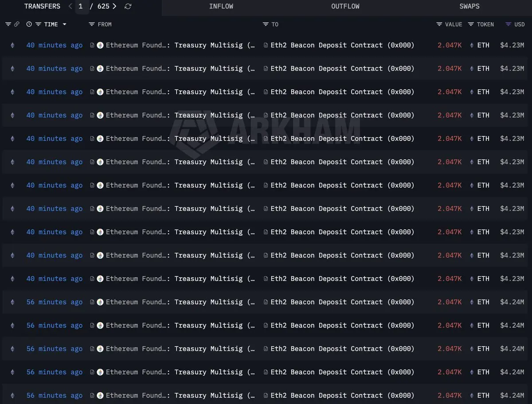Click the $4.23M amount in topmost row
This screenshot has height=404, width=532.
(512, 45)
